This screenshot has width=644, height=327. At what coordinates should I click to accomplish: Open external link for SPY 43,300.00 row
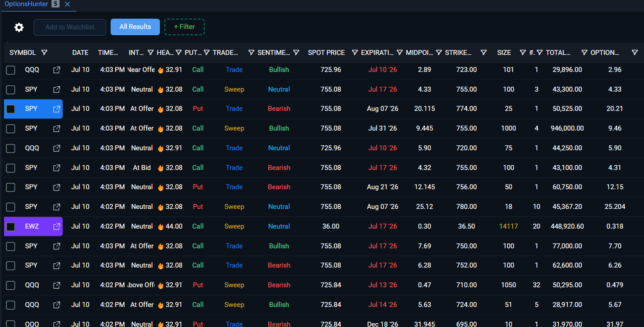click(x=57, y=90)
